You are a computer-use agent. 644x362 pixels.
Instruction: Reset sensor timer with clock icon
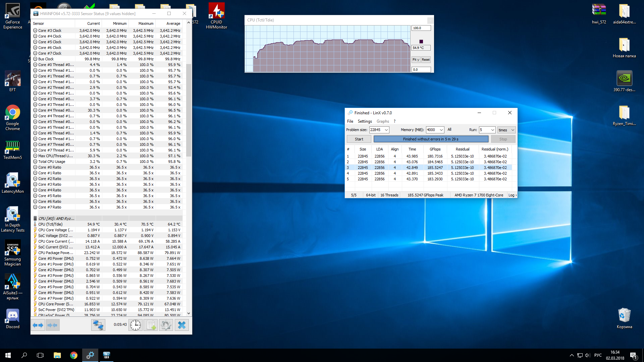click(136, 325)
